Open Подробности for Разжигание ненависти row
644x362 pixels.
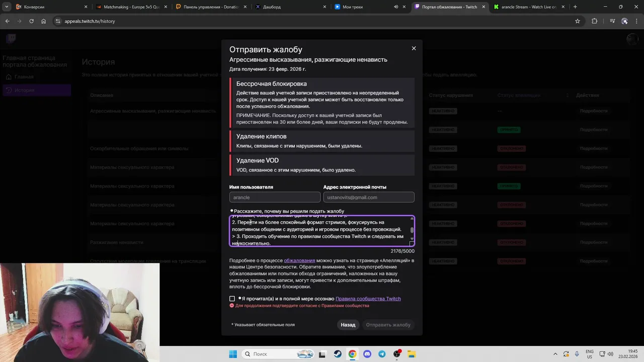point(593,242)
